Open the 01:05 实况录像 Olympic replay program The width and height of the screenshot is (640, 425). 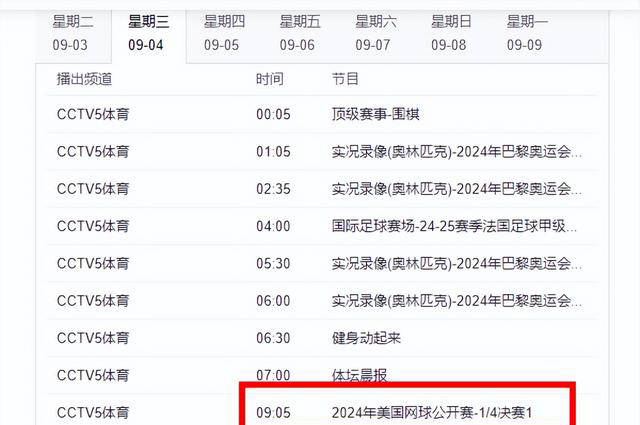click(457, 152)
